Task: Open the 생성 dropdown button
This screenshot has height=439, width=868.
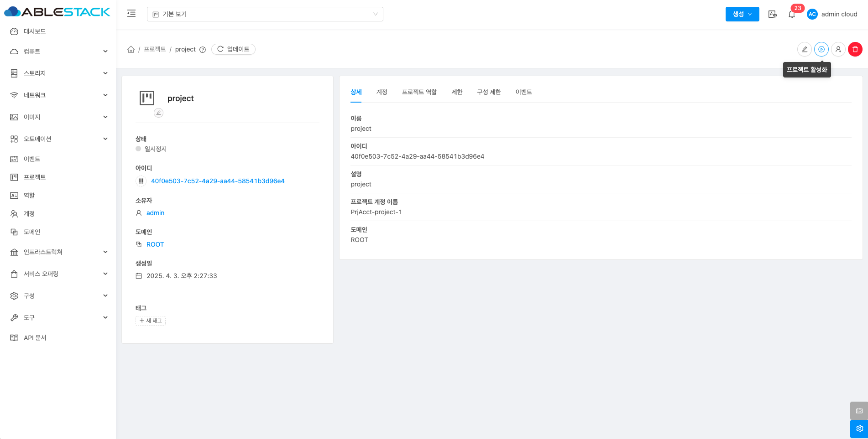Action: click(742, 14)
